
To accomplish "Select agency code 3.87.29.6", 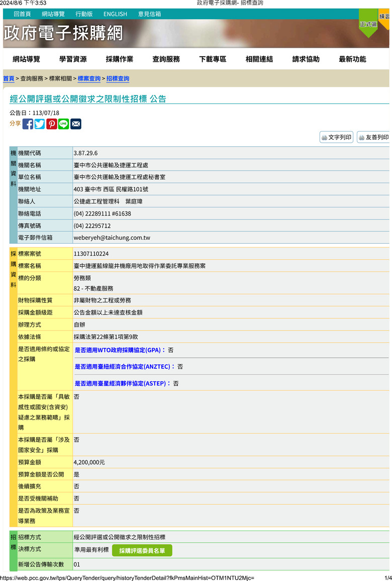I will tap(85, 153).
